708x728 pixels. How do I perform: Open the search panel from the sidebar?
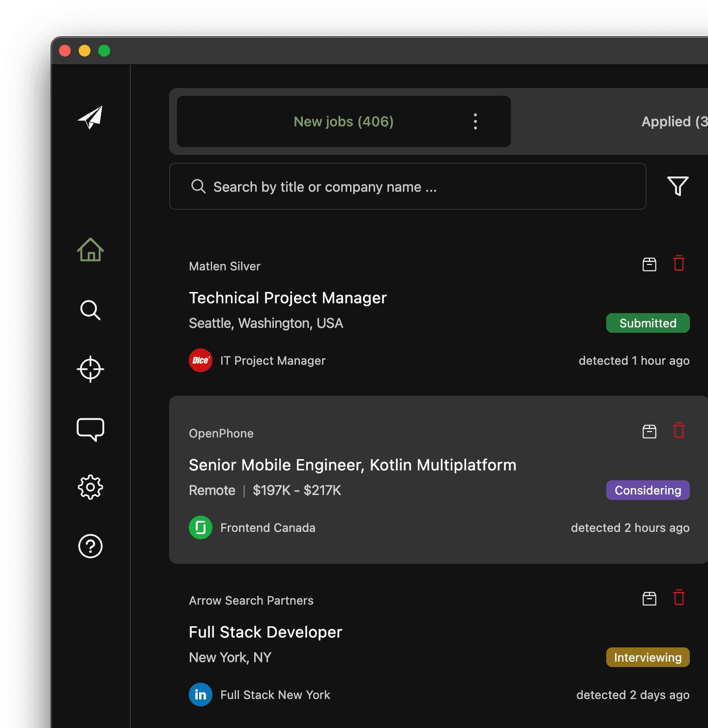(x=90, y=310)
